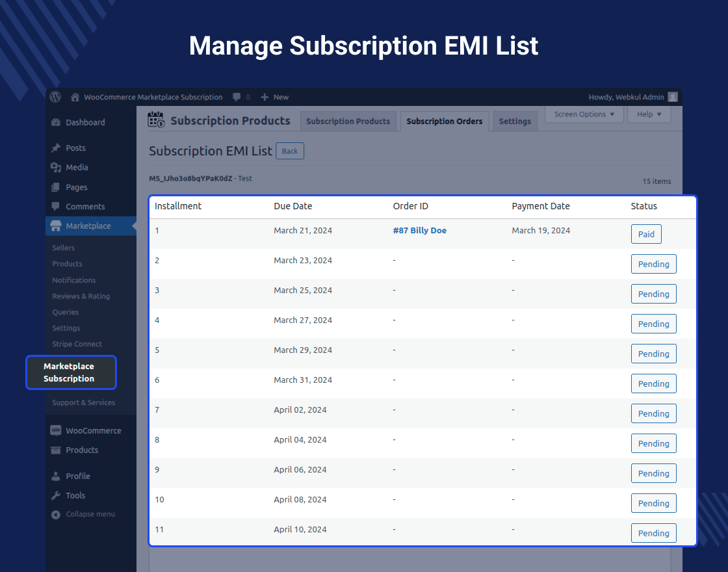The image size is (728, 572).
Task: Expand the Help dropdown
Action: click(648, 114)
